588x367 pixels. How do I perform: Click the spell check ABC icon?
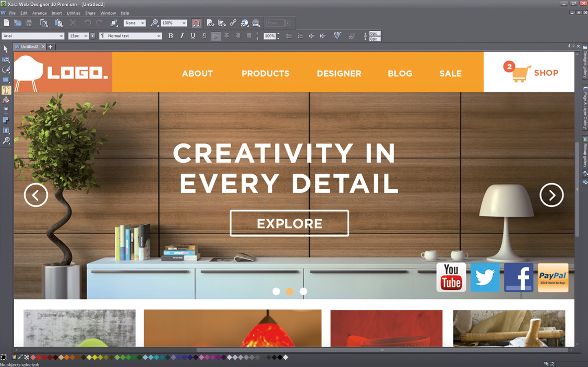coord(337,36)
